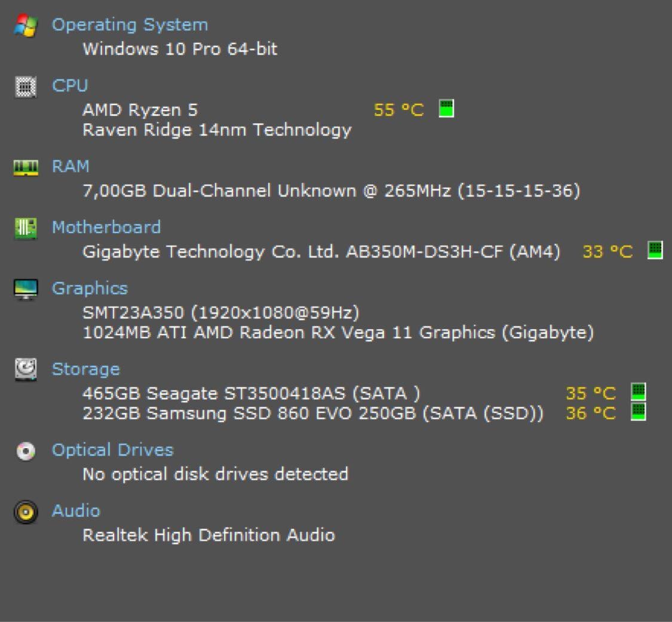
Task: Click the Windows logo Operating System icon
Action: (x=26, y=25)
